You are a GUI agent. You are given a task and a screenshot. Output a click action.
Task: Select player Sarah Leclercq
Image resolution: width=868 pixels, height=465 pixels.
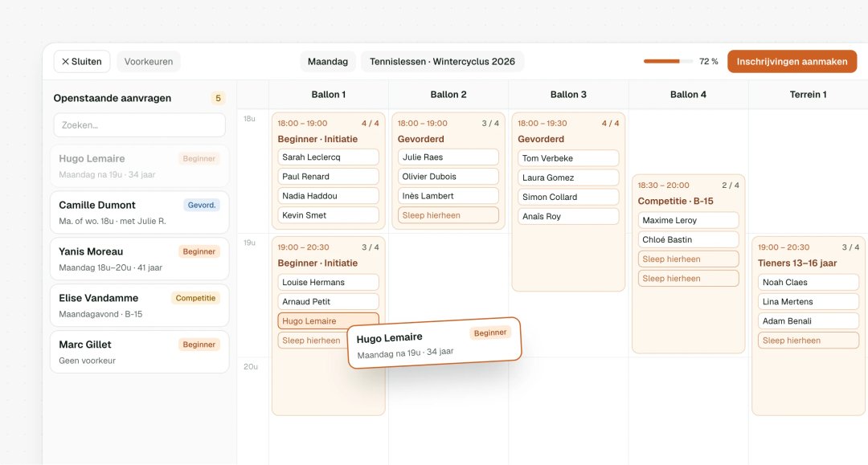click(328, 157)
